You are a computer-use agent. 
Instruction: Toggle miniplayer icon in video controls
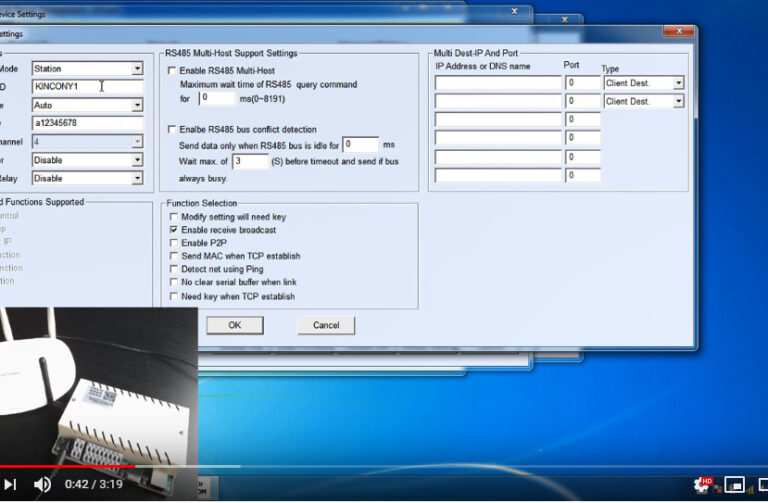tap(734, 485)
